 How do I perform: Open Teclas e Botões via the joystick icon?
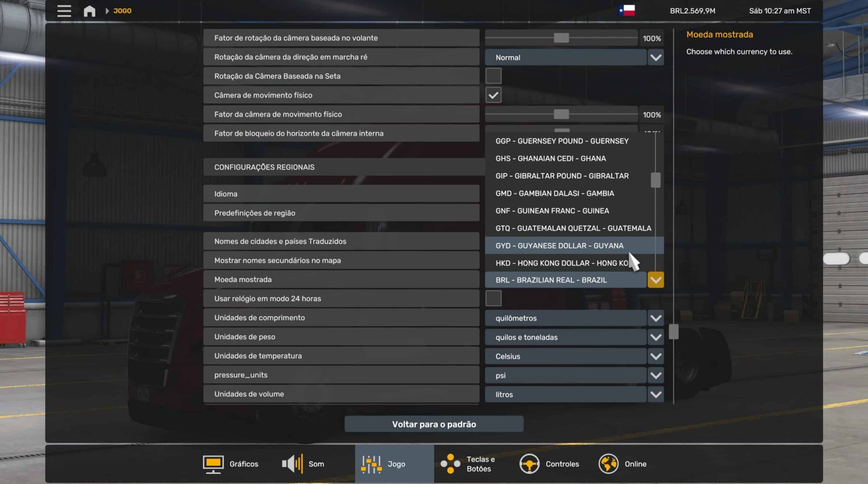[450, 464]
